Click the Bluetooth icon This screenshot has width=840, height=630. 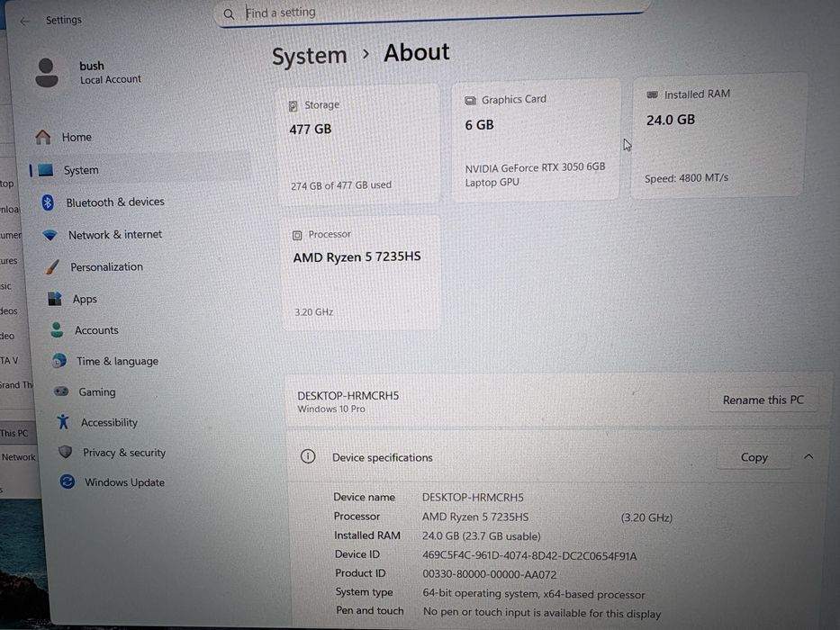click(x=48, y=202)
